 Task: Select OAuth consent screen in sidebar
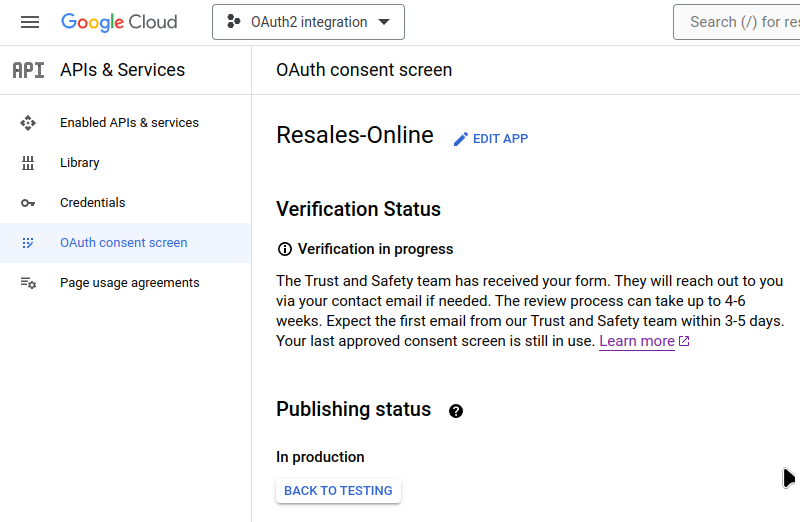(126, 243)
